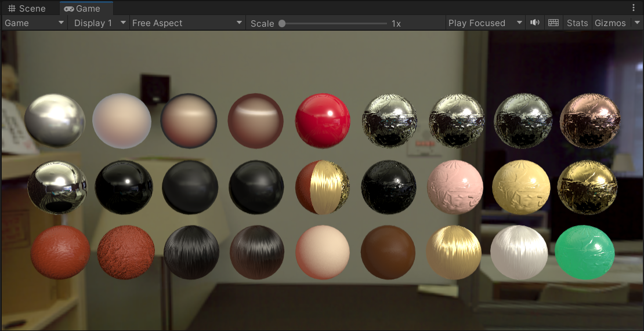Switch to the Scene tab
Image resolution: width=644 pixels, height=331 pixels.
pos(27,9)
